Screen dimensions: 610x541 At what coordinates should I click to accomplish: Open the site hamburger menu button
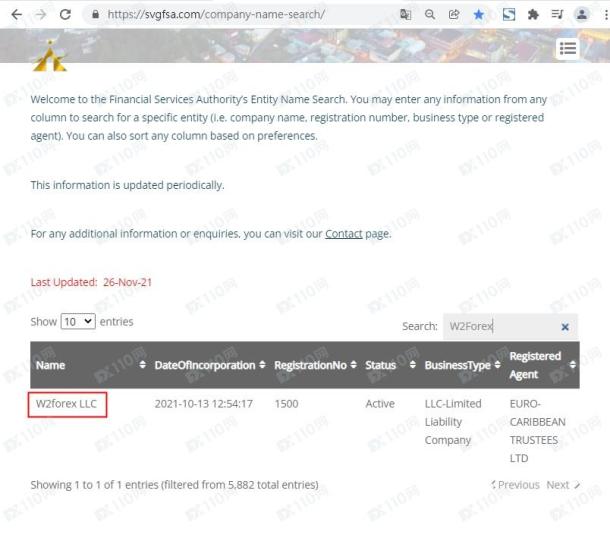click(568, 49)
